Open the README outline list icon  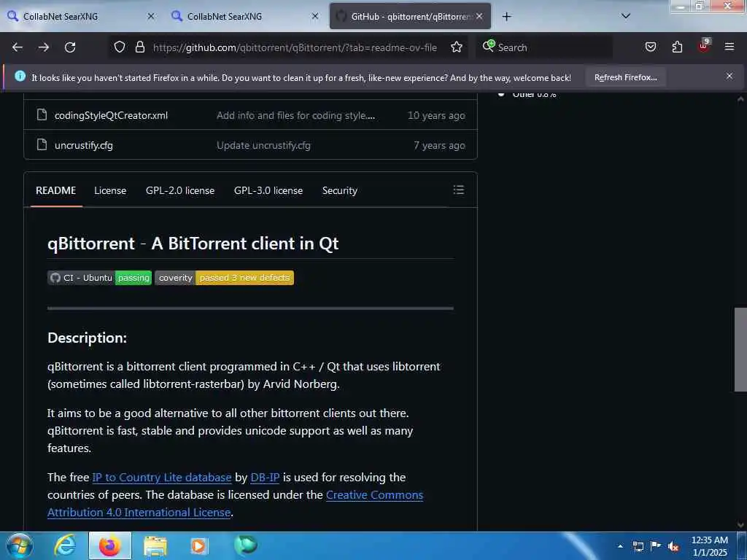coord(458,190)
